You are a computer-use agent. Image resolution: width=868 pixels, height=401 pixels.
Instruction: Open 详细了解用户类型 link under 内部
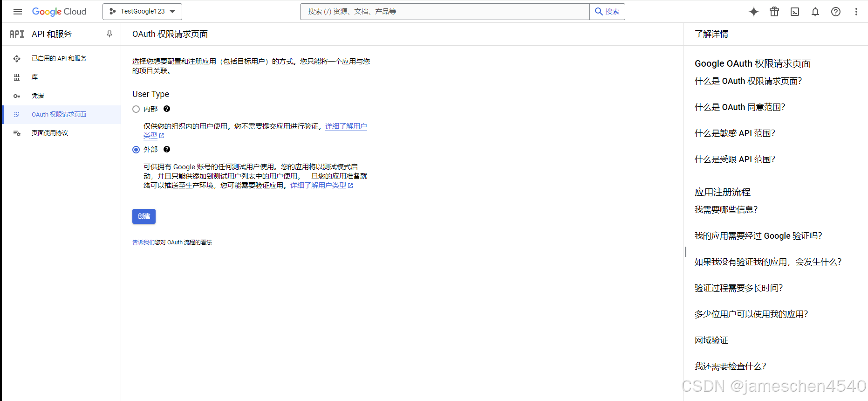pos(346,126)
